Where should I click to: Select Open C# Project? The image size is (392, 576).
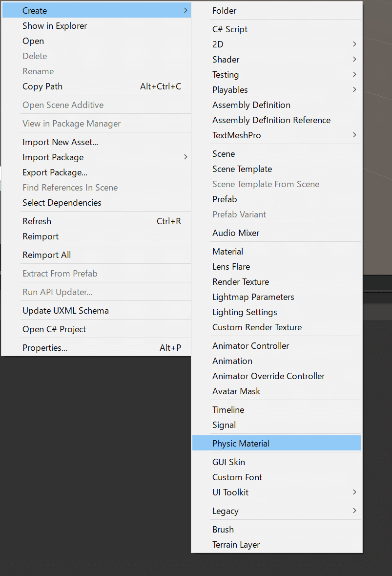pyautogui.click(x=97, y=329)
